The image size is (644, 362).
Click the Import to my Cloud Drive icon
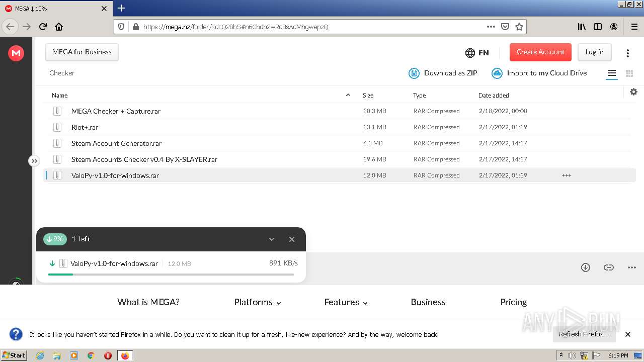coord(497,73)
